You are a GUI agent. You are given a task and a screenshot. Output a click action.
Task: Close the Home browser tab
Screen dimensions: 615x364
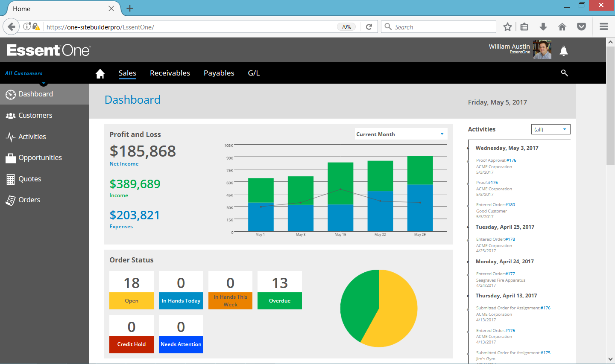pos(111,9)
